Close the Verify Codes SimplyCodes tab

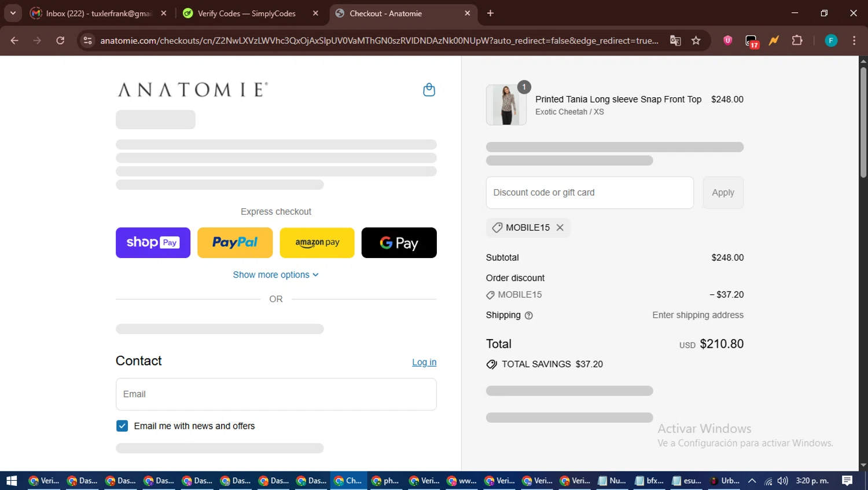[x=315, y=13]
